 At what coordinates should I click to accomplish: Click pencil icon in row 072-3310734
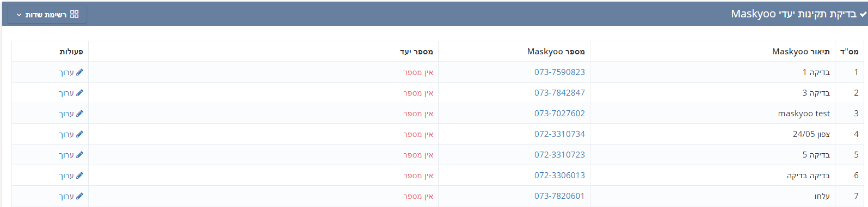(79, 134)
